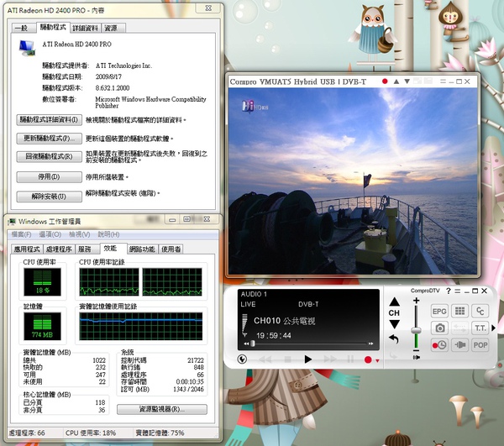Open the video window menu lines icon
The width and height of the screenshot is (504, 446).
click(443, 81)
